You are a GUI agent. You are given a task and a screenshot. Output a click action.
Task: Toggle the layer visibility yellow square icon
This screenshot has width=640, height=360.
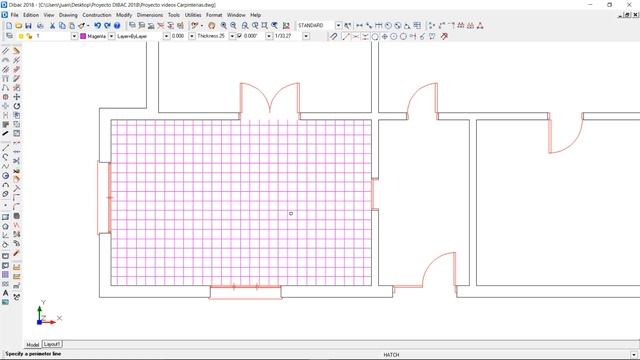pos(21,36)
